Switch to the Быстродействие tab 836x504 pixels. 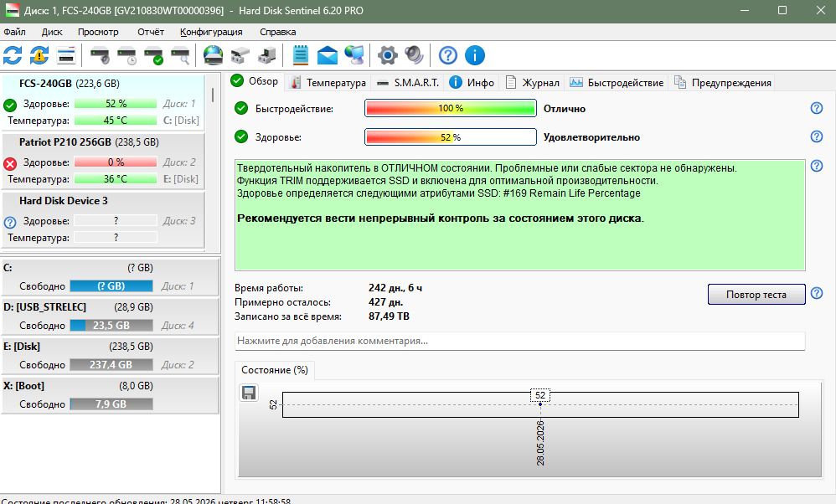click(x=617, y=83)
